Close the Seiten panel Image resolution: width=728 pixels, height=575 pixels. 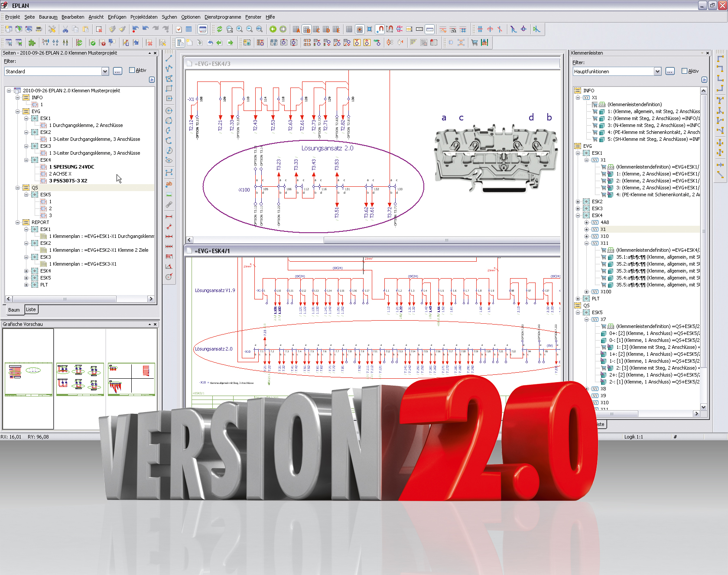pyautogui.click(x=155, y=53)
